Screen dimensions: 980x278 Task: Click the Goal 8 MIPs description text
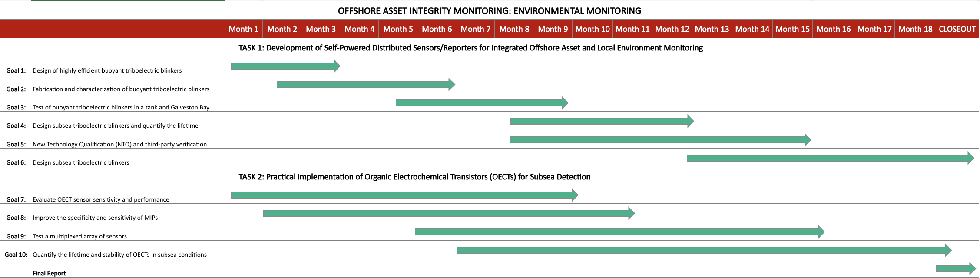[95, 218]
